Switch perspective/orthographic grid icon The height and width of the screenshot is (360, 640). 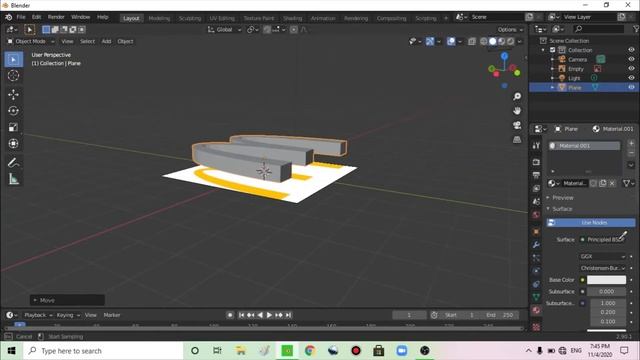pyautogui.click(x=517, y=139)
